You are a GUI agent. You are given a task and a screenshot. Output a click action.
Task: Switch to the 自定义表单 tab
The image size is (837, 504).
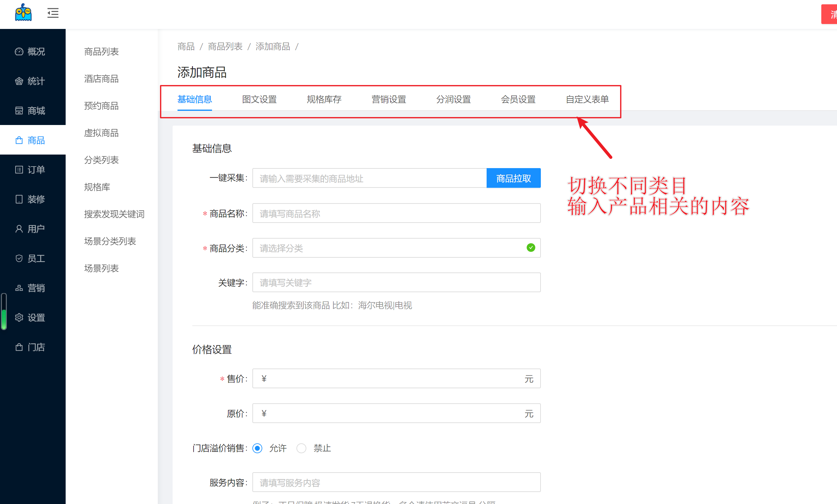pos(587,99)
